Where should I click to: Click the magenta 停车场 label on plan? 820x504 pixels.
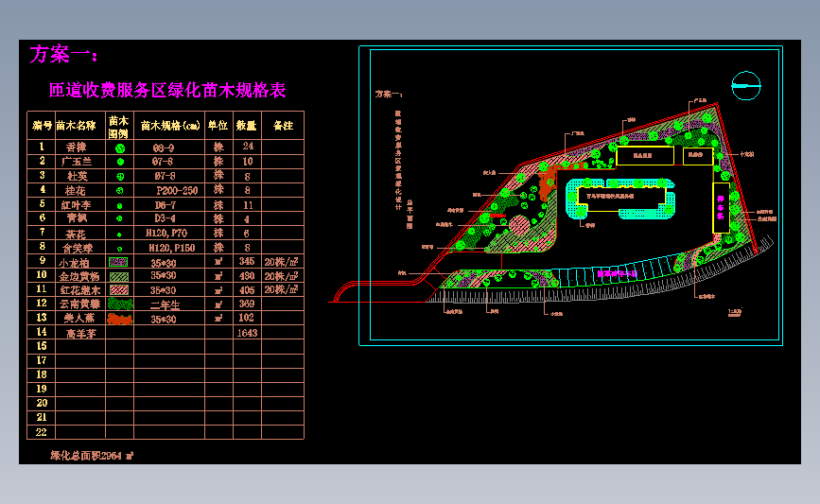click(x=721, y=208)
